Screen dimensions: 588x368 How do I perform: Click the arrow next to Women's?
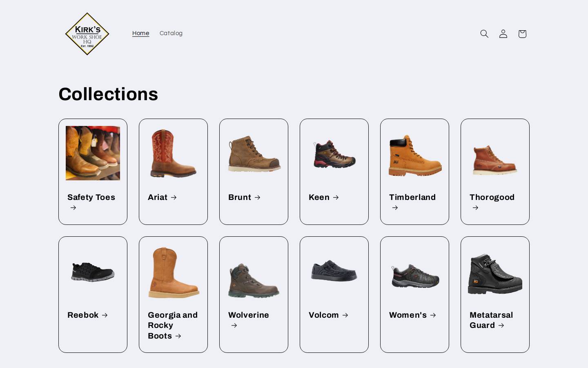coord(433,315)
